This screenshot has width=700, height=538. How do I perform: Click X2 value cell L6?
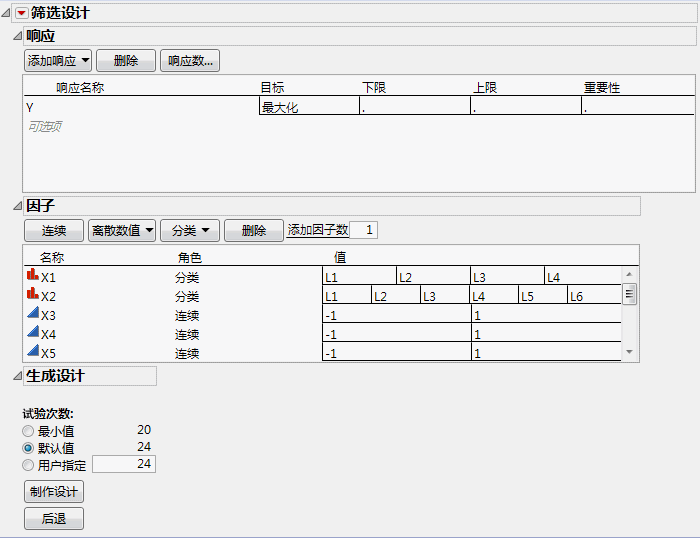pyautogui.click(x=594, y=295)
